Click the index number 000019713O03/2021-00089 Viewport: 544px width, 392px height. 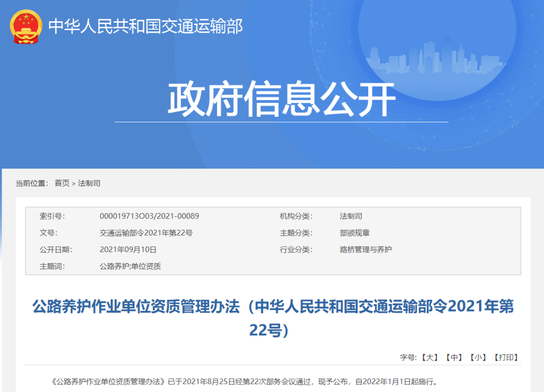(x=149, y=216)
